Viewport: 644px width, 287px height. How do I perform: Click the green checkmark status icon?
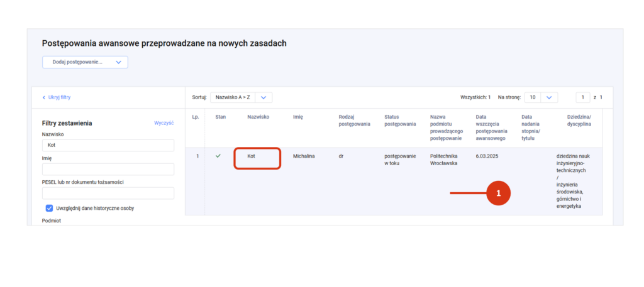pyautogui.click(x=218, y=156)
